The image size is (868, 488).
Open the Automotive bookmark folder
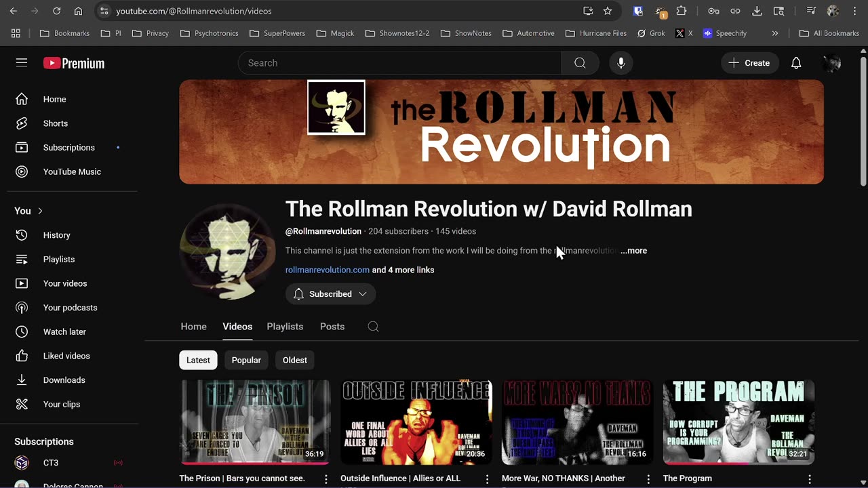coord(528,33)
